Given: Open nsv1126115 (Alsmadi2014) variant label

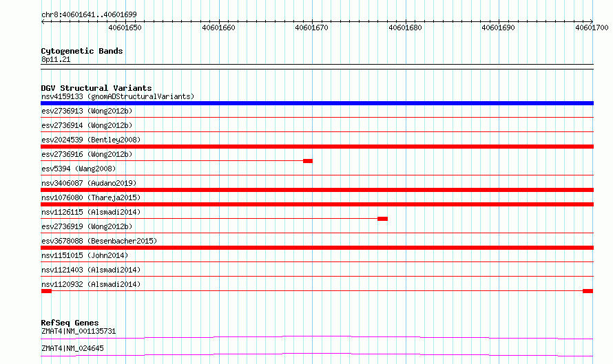Looking at the screenshot, I should [x=91, y=212].
